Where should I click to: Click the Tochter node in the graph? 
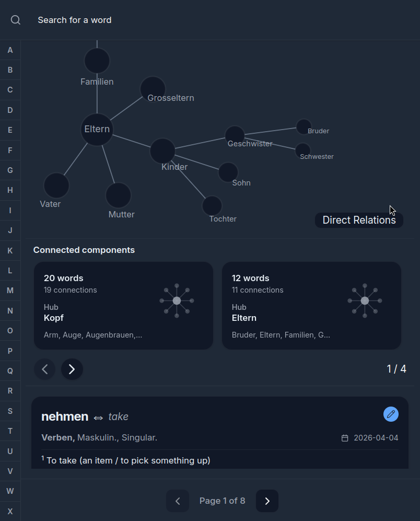point(212,206)
